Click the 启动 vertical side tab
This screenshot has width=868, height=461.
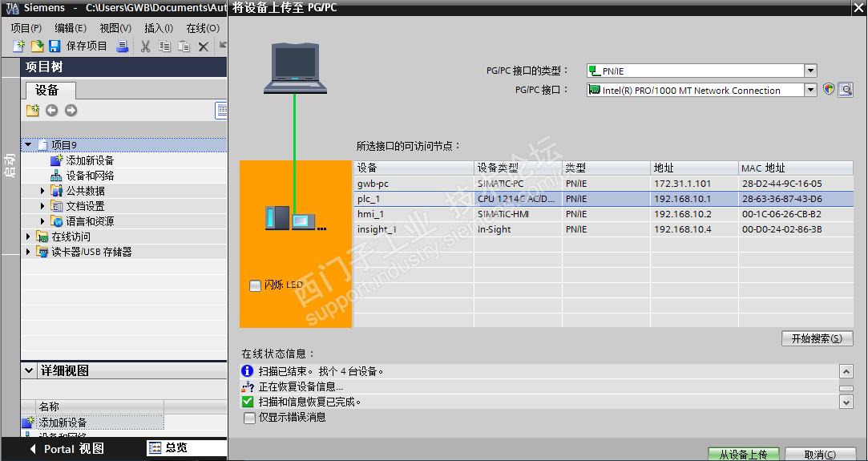10,166
